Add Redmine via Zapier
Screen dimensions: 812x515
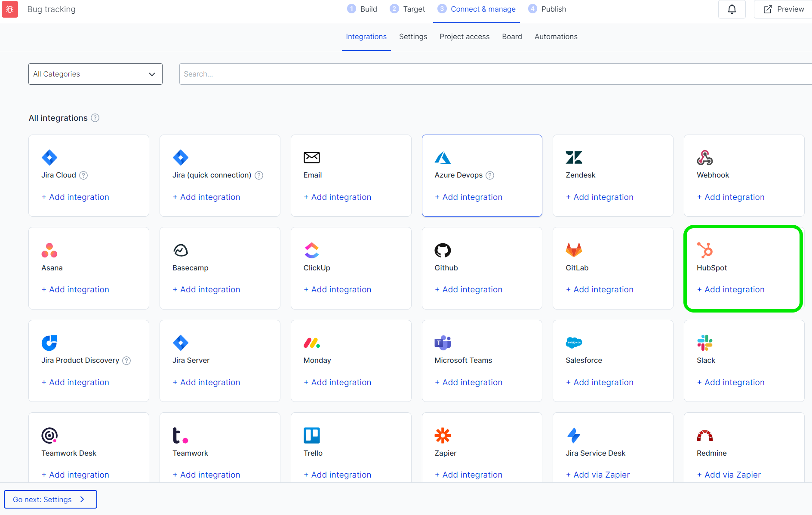click(x=729, y=475)
